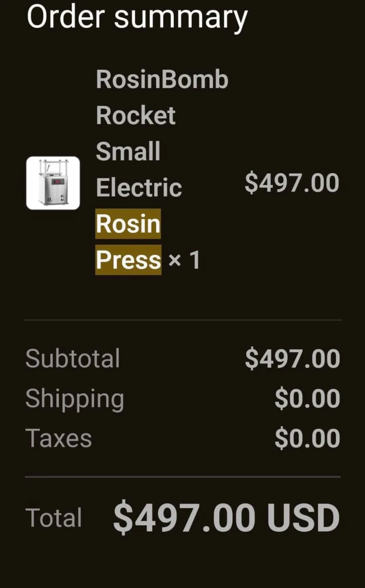The image size is (365, 588).
Task: Click the "USD" currency code
Action: (x=303, y=518)
